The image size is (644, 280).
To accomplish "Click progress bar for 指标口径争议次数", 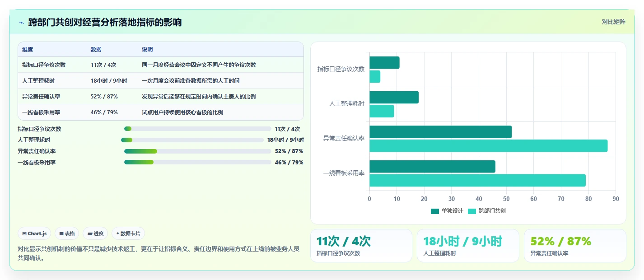I will click(198, 129).
